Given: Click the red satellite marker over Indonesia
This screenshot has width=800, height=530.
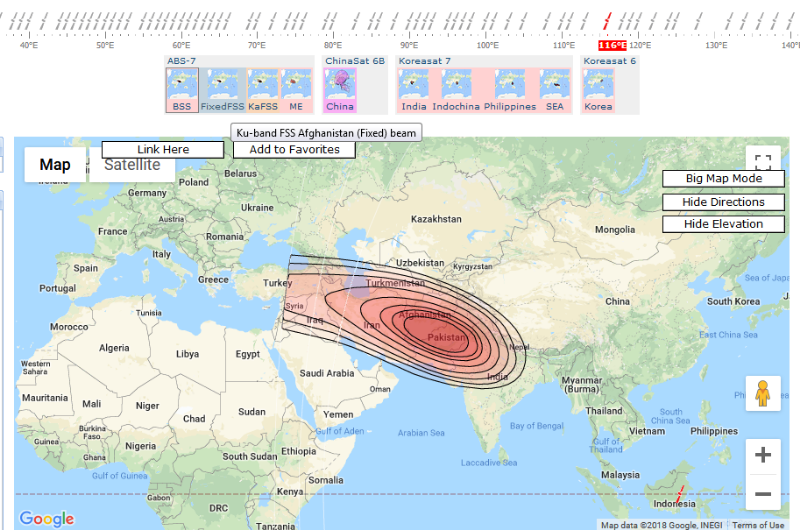Looking at the screenshot, I should pos(680,494).
